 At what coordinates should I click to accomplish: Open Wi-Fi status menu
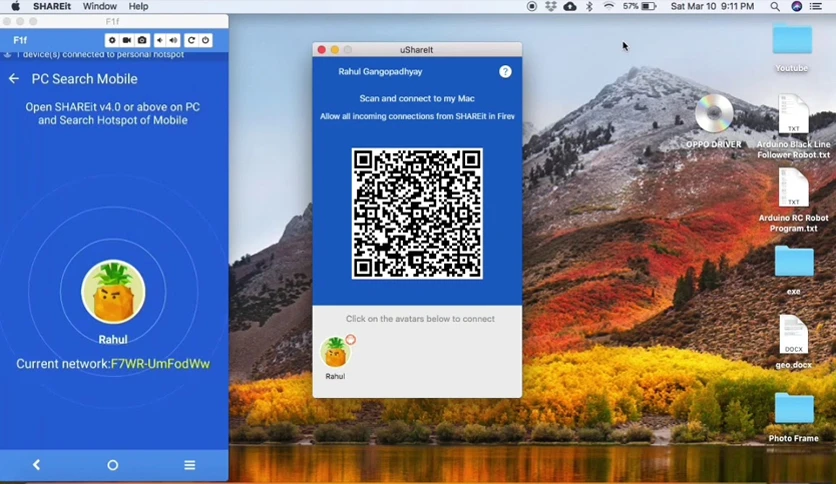coord(608,6)
